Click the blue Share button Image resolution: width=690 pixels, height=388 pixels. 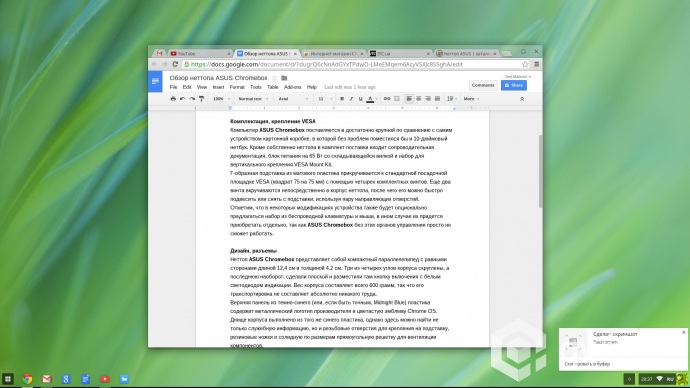click(x=514, y=85)
